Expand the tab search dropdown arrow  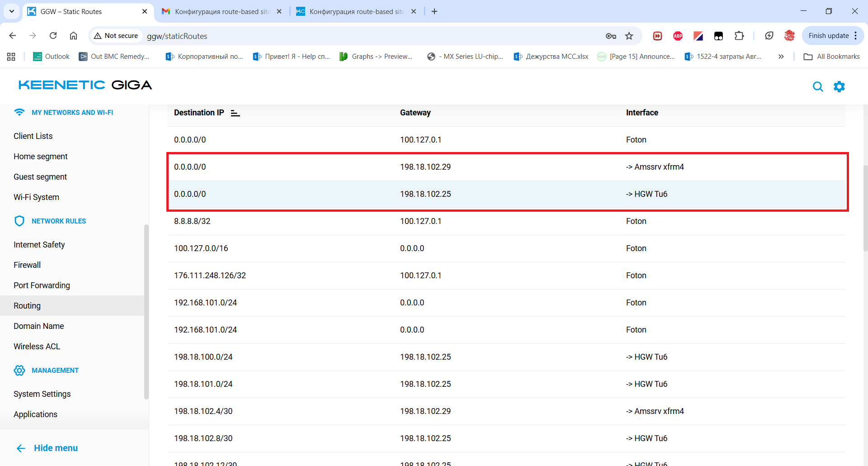pos(12,11)
